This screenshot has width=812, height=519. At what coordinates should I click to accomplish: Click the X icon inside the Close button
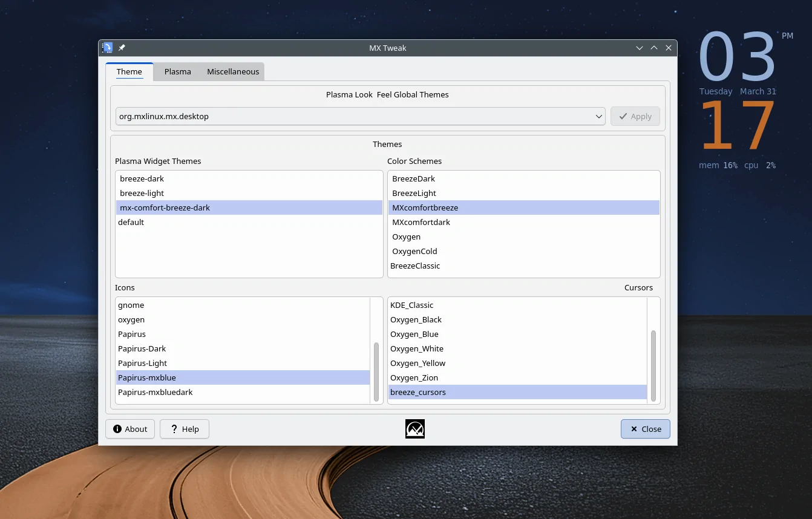pyautogui.click(x=634, y=429)
